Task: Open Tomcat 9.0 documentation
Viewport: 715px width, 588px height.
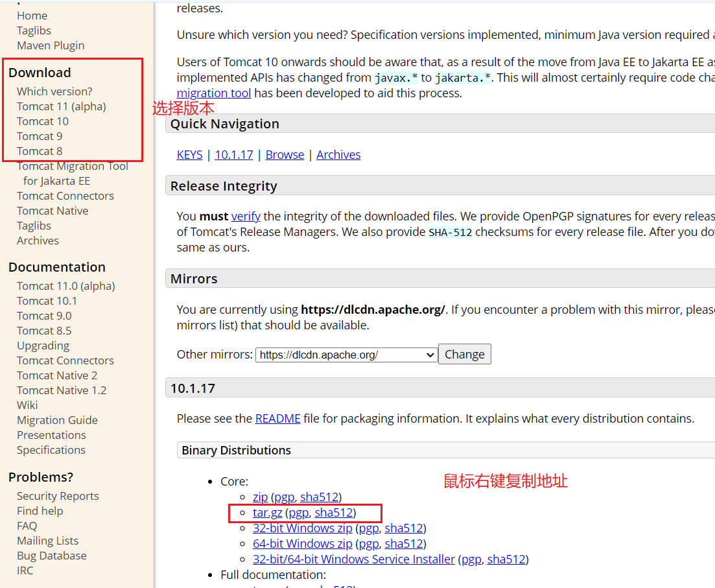Action: 44,316
